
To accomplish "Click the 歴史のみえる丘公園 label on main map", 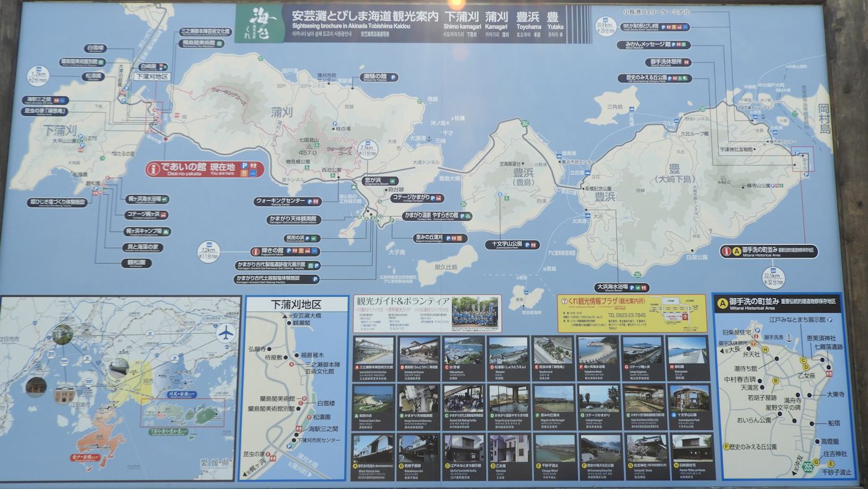I will pos(655,78).
